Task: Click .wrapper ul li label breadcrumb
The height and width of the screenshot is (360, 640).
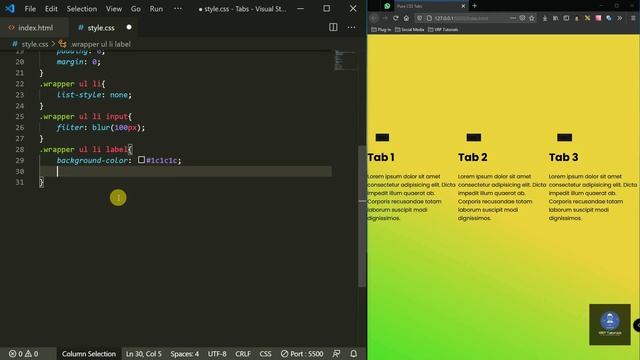Action: (x=100, y=44)
